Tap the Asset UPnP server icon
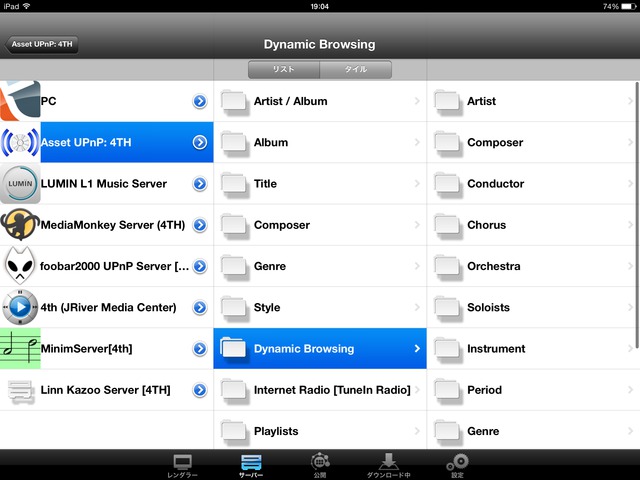Viewport: 640px width, 480px height. (20, 142)
